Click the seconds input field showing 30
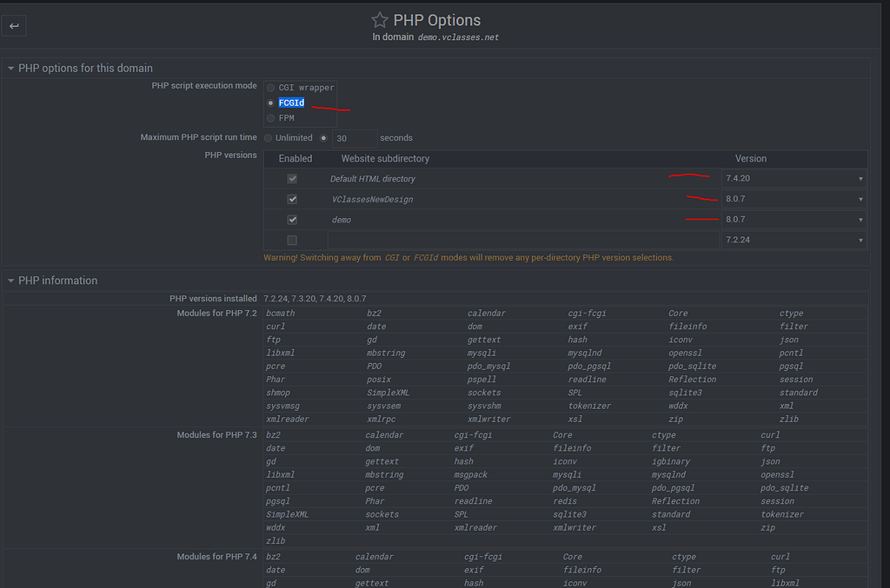The image size is (890, 588). pyautogui.click(x=356, y=137)
